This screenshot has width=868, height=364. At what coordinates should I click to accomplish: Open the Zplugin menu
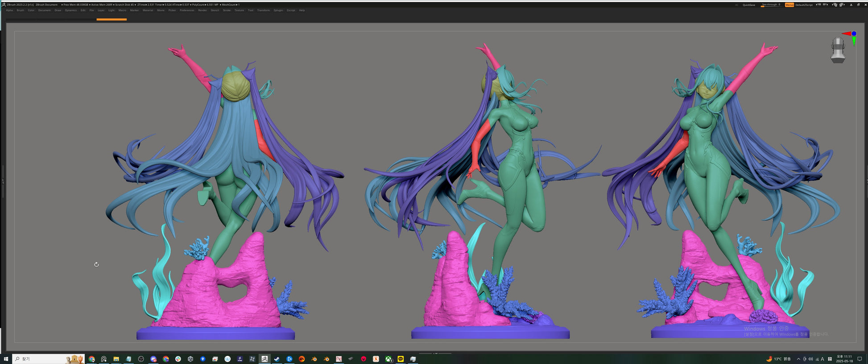pos(278,10)
